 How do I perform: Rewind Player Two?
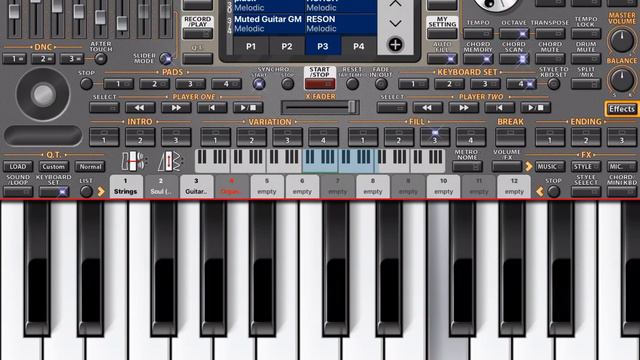pos(427,108)
